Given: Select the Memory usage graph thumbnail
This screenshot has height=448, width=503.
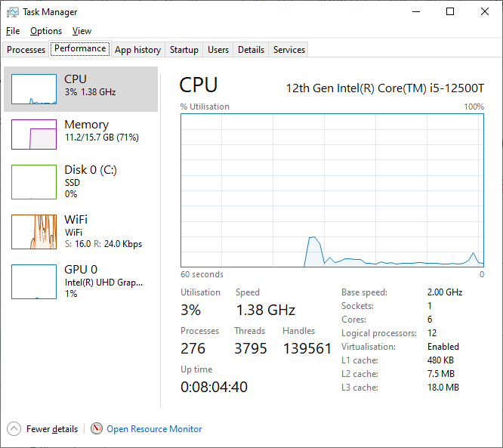Looking at the screenshot, I should 34,134.
